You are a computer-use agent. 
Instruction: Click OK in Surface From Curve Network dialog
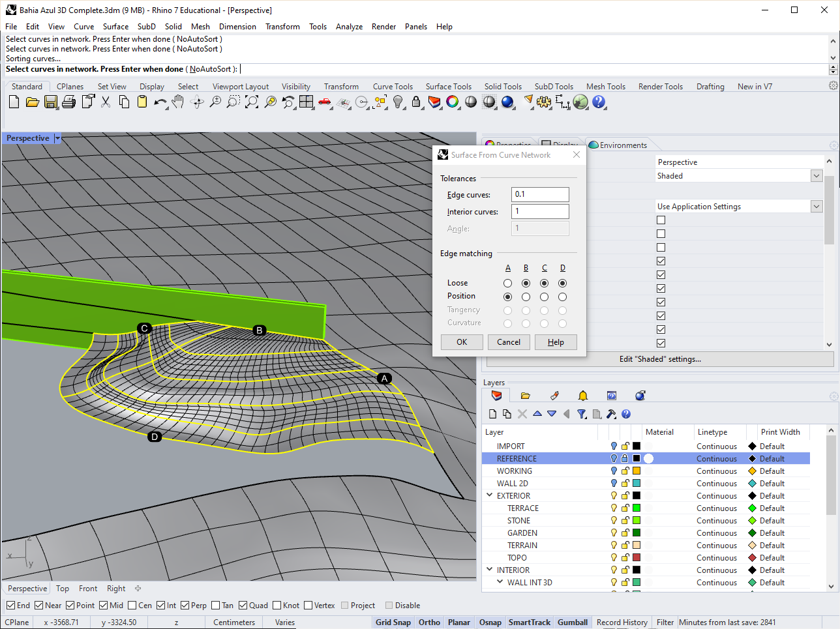click(x=462, y=342)
